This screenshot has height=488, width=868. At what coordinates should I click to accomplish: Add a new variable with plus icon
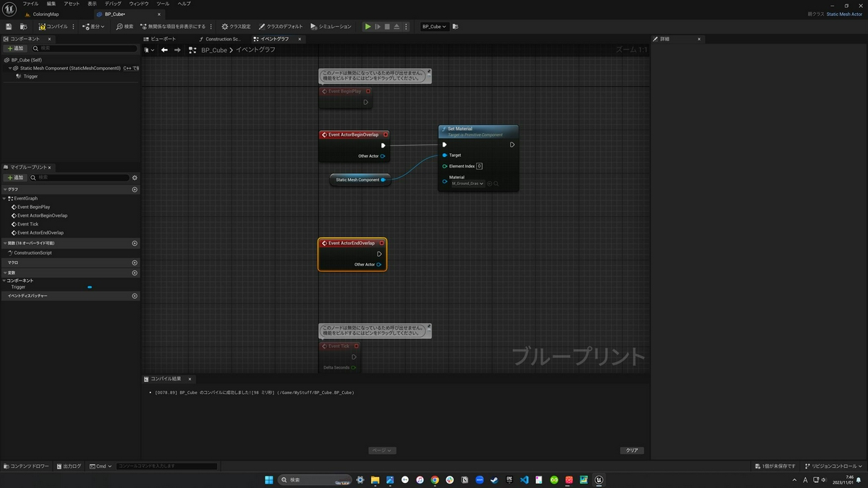[135, 273]
